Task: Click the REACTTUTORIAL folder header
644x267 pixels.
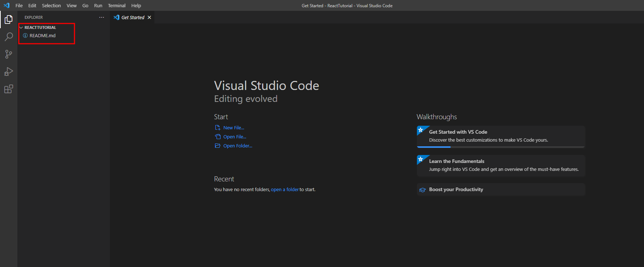Action: click(x=64, y=27)
